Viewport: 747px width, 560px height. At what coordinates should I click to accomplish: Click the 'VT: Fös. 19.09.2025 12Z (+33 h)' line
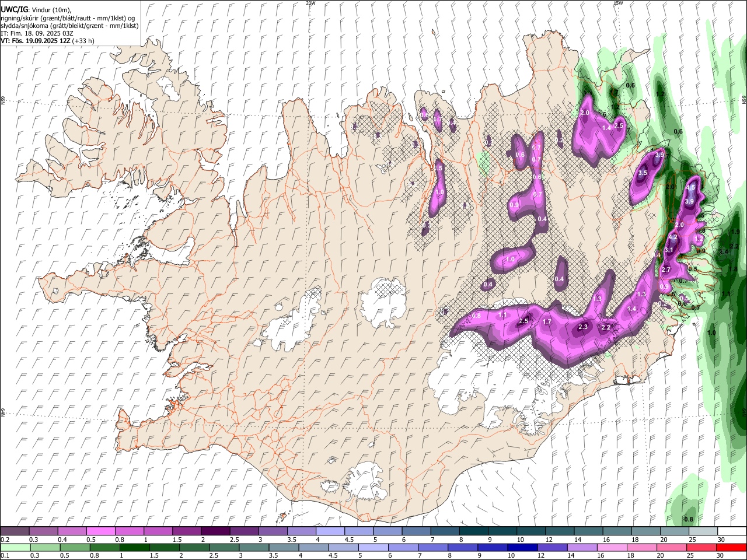click(47, 41)
